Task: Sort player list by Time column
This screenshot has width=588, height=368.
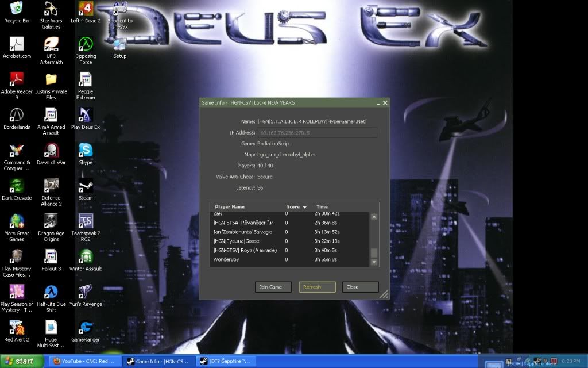Action: 322,207
